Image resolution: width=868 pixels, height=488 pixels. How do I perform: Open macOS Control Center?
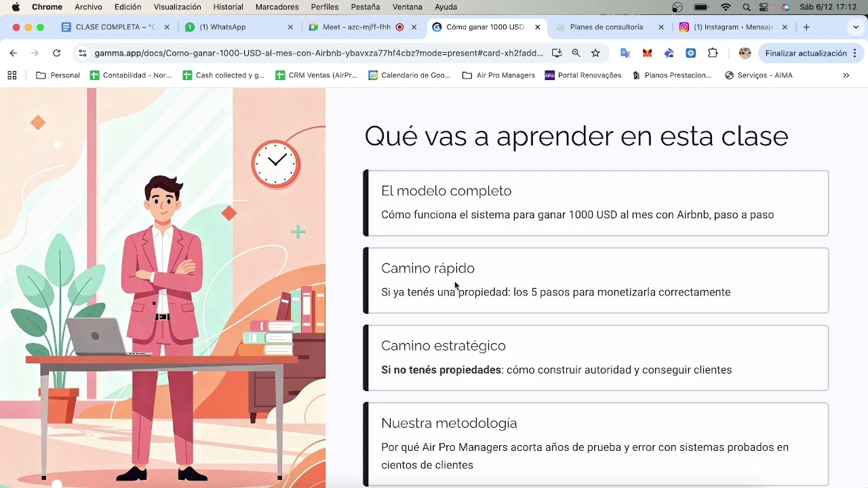[765, 7]
